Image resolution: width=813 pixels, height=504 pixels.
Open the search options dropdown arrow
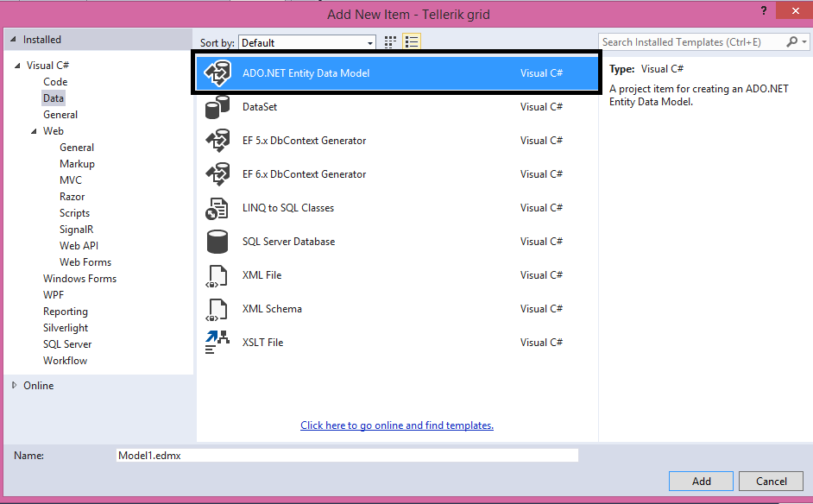[804, 41]
